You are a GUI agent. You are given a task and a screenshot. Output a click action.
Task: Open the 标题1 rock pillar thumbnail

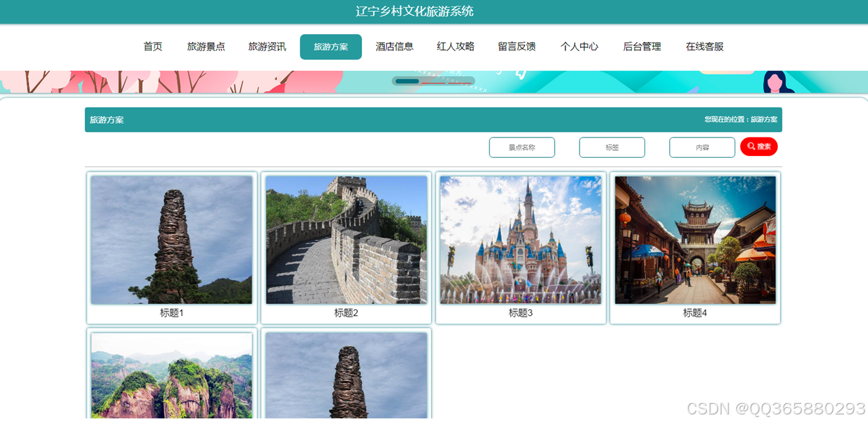pos(171,239)
